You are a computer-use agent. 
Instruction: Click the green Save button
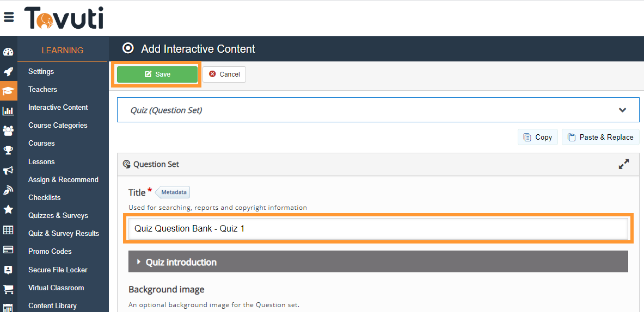point(157,74)
